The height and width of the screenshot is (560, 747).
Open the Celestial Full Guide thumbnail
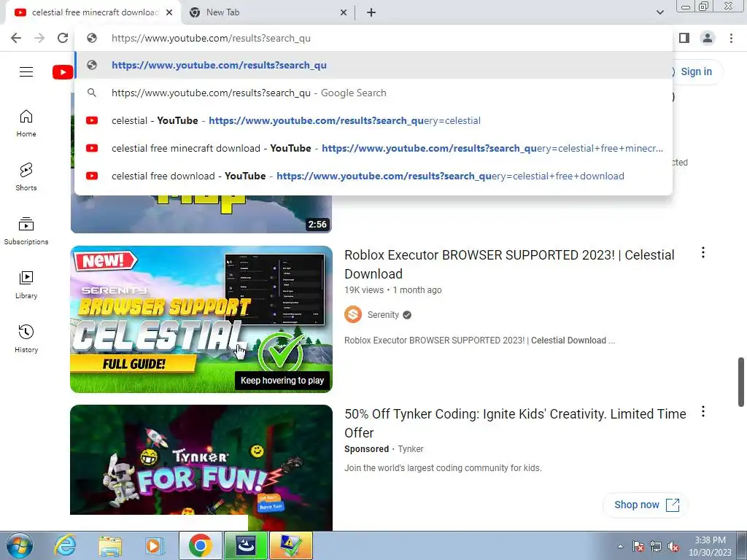[x=201, y=319]
